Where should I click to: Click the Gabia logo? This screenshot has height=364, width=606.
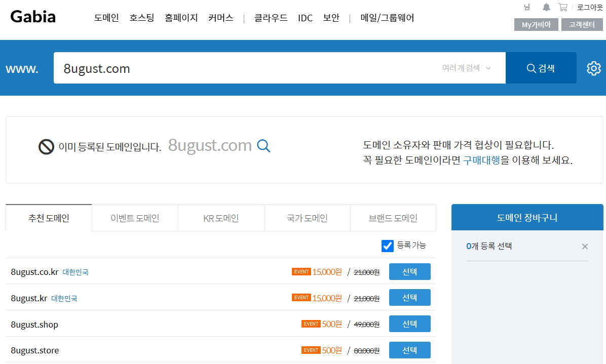pos(33,17)
